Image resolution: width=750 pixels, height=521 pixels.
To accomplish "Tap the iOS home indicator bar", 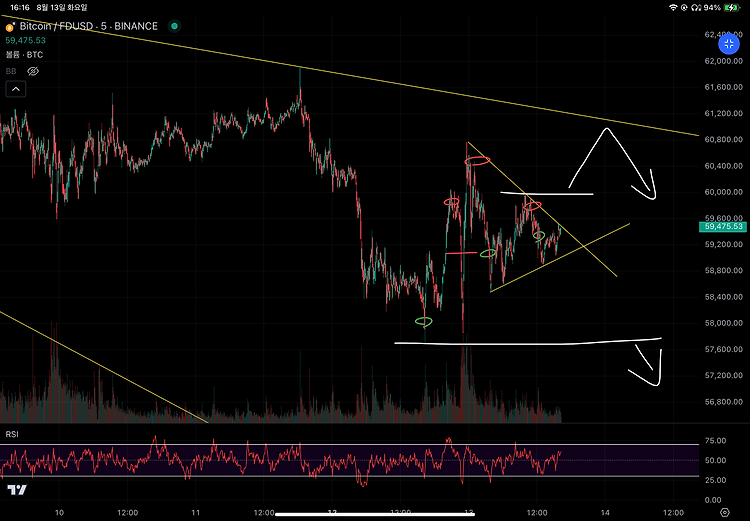I will point(375,515).
